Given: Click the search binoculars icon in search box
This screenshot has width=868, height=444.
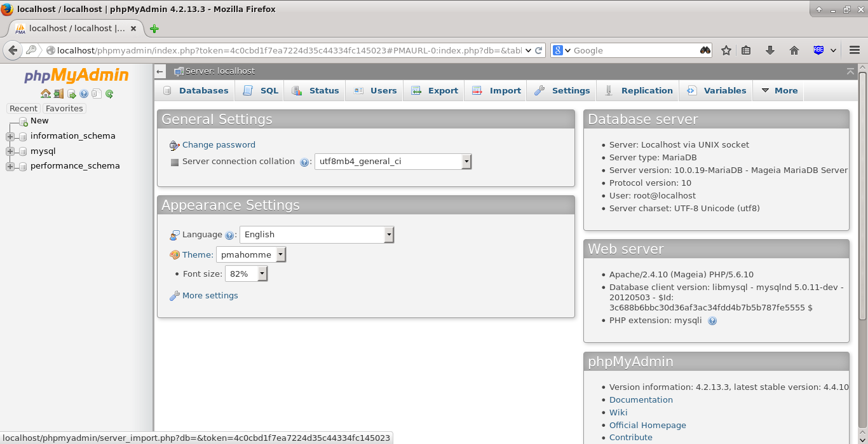Looking at the screenshot, I should pyautogui.click(x=705, y=50).
